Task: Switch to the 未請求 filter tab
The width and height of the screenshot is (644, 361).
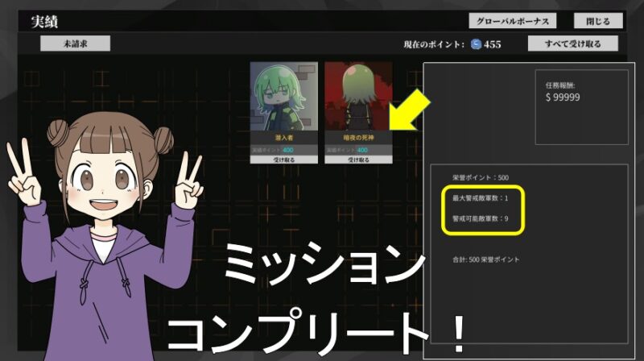Action: tap(75, 44)
